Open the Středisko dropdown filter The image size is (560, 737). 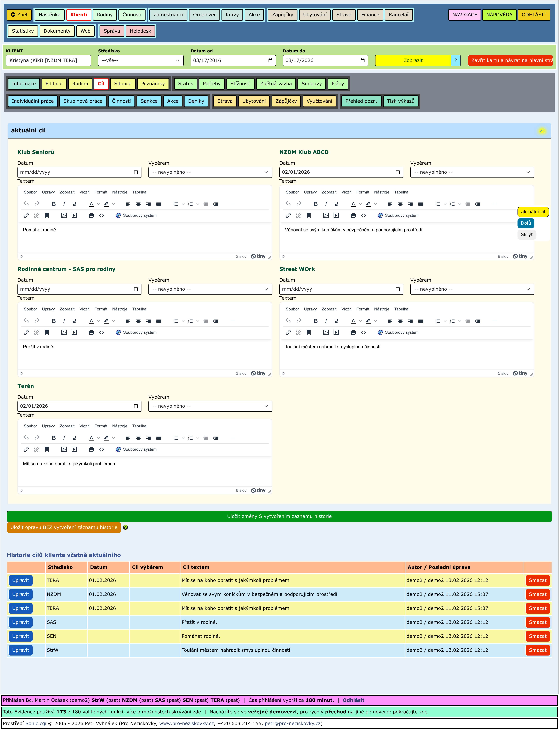pos(141,61)
